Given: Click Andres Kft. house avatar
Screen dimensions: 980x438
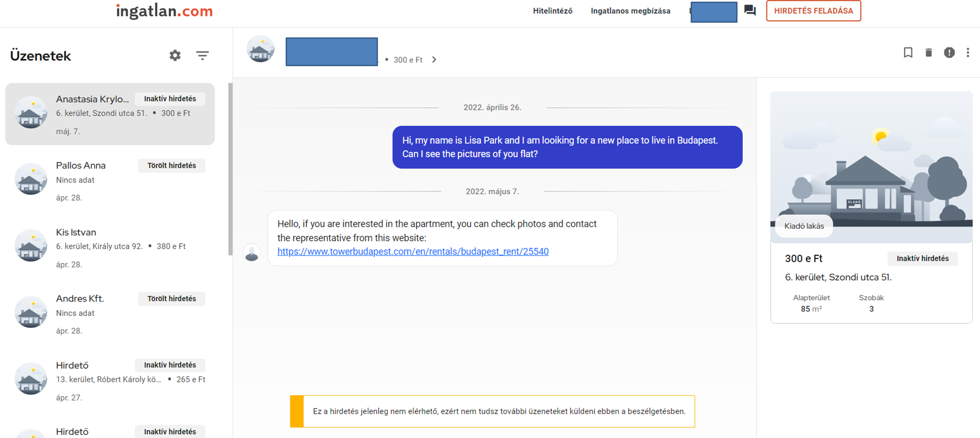Looking at the screenshot, I should 31,312.
